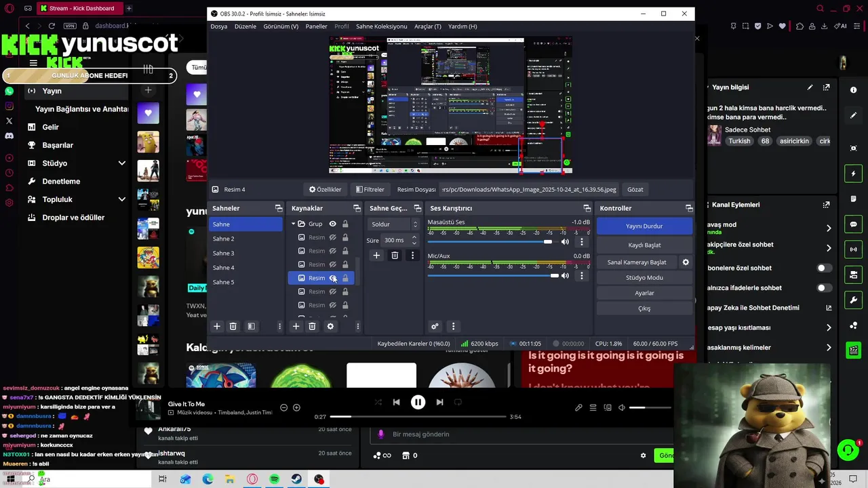Screen dimensions: 868x488
Task: Open Spotify lyrics microphone icon
Action: click(x=578, y=407)
